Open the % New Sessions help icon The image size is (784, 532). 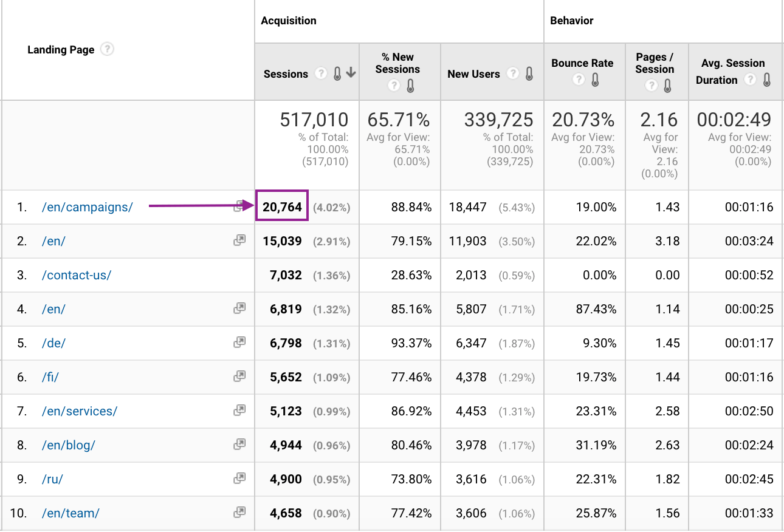point(394,86)
